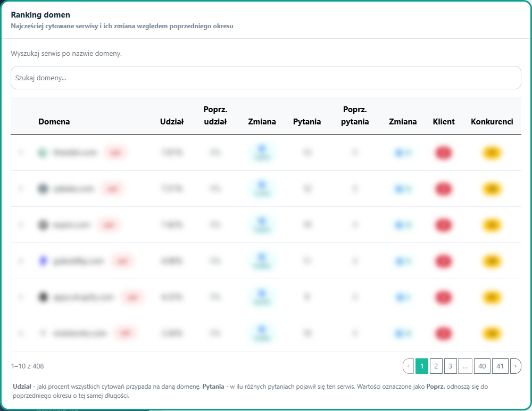Image resolution: width=532 pixels, height=411 pixels.
Task: Click the Konkurenci column header
Action: coord(492,122)
